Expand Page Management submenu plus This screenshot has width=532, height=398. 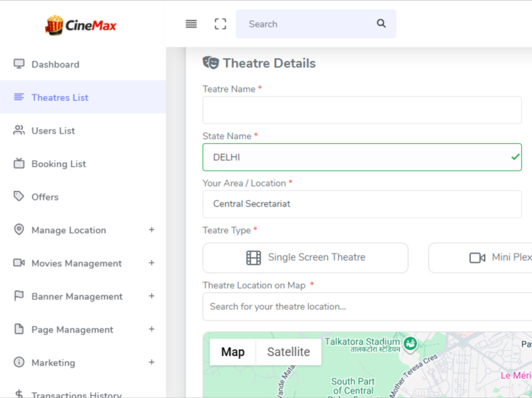click(x=152, y=329)
